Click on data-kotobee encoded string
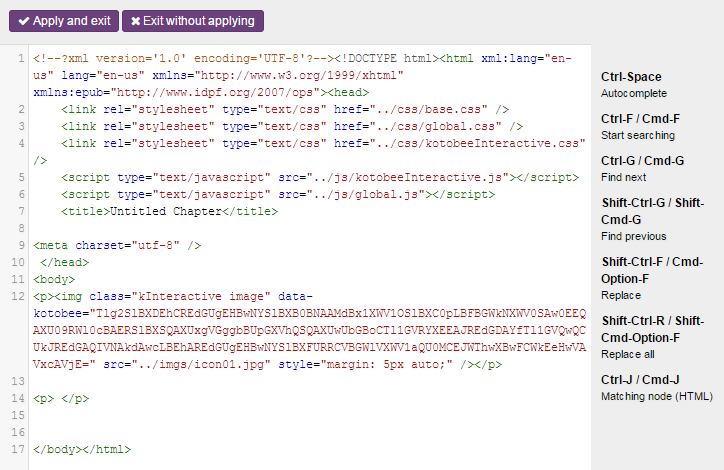 point(309,339)
